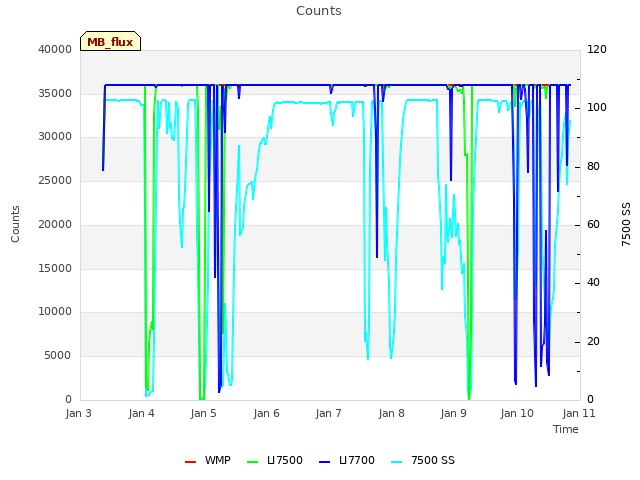
Task: Click the 60 right axis value
Action: (593, 224)
